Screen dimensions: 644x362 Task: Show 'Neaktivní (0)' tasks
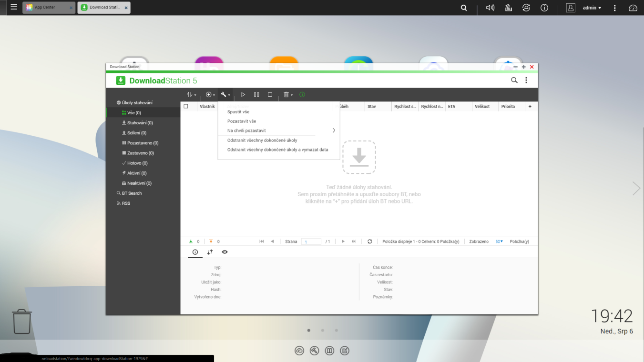tap(143, 183)
